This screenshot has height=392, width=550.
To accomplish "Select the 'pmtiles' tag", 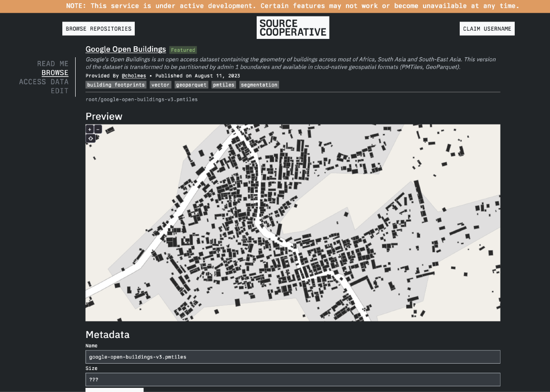I will pyautogui.click(x=223, y=84).
